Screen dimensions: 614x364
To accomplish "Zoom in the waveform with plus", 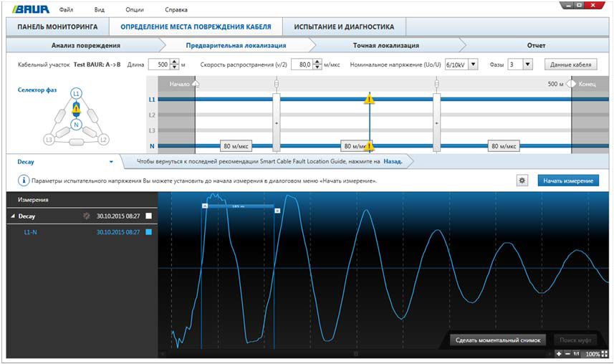I will point(559,354).
